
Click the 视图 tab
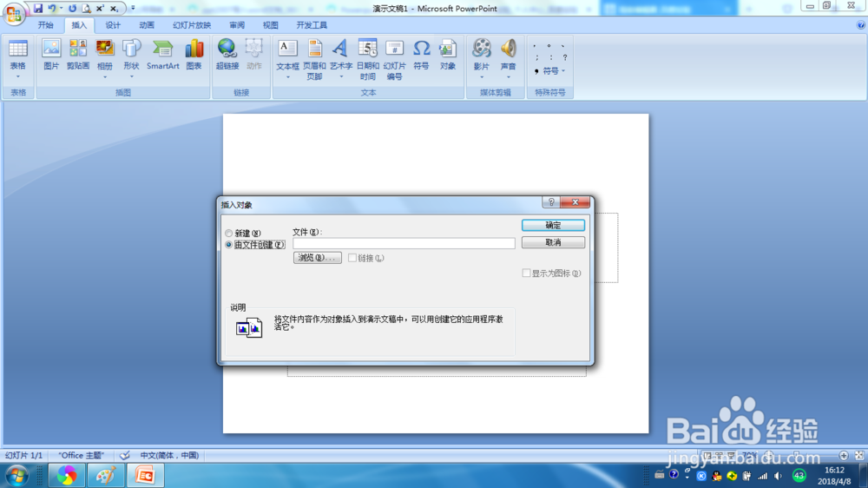(270, 25)
